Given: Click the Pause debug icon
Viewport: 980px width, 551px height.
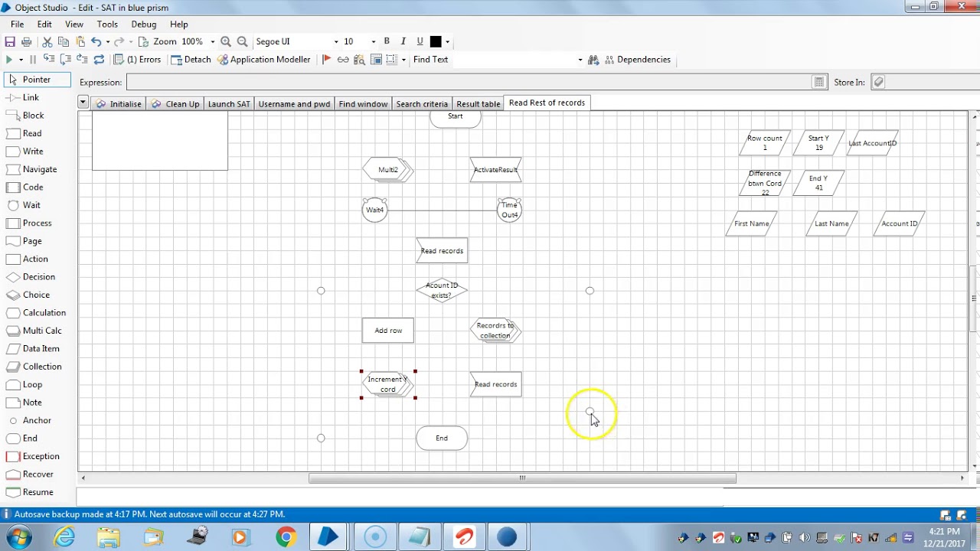Looking at the screenshot, I should coord(32,60).
